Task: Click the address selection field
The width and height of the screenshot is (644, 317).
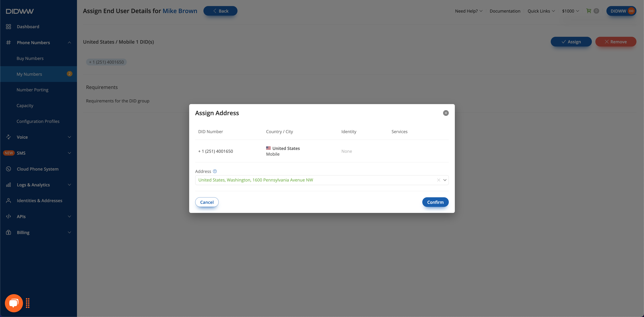Action: pyautogui.click(x=322, y=180)
